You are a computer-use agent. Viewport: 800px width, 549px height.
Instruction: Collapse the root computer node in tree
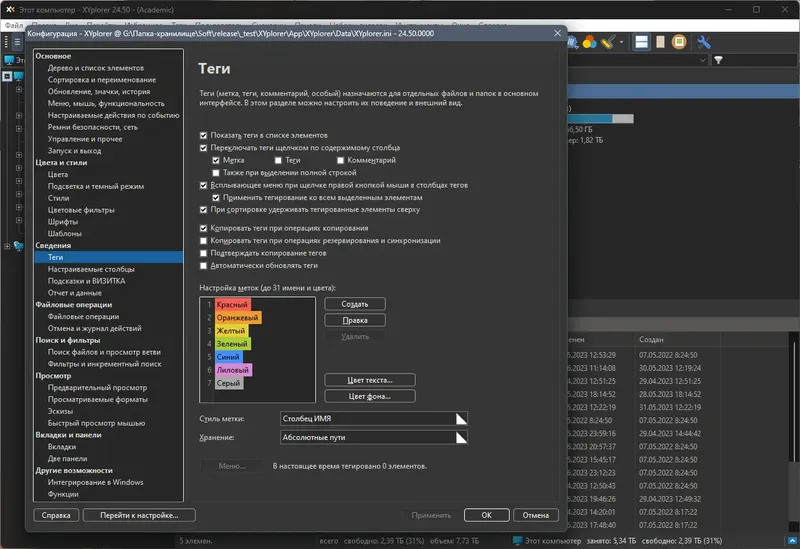7,76
